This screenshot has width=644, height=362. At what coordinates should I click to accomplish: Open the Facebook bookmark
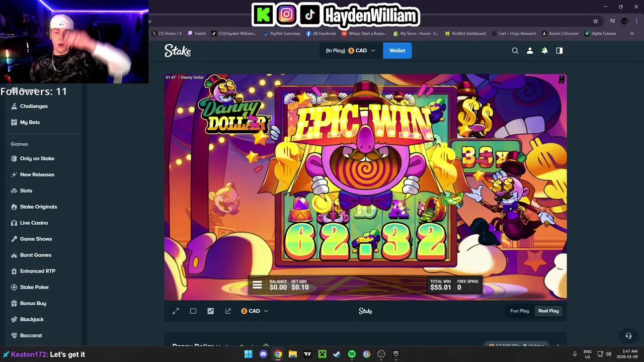point(320,34)
